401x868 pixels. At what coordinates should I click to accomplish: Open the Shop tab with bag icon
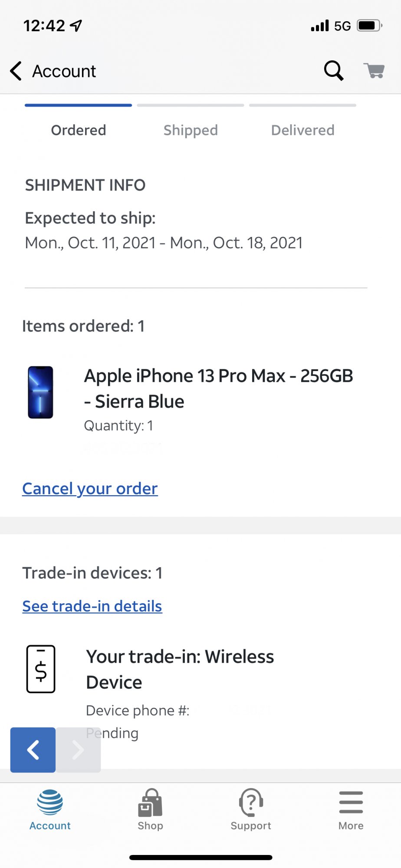150,802
